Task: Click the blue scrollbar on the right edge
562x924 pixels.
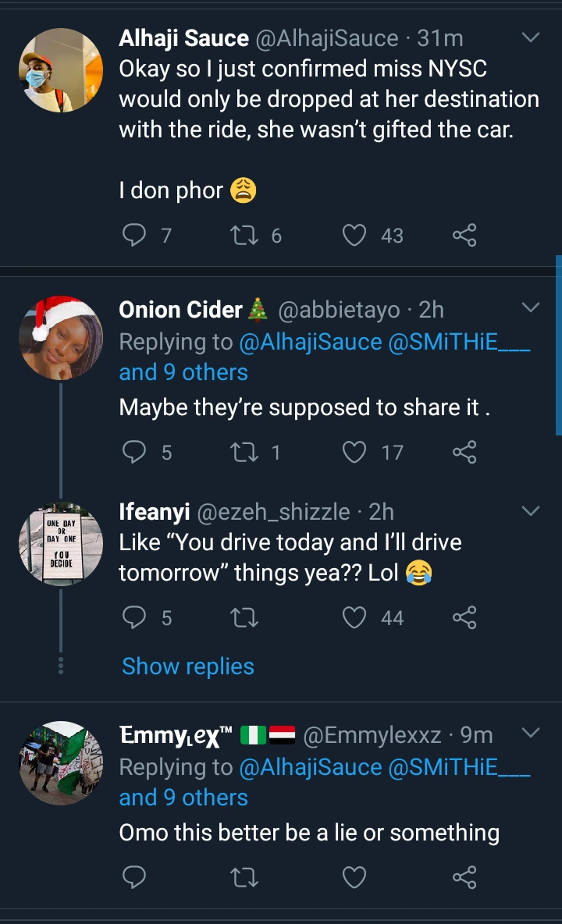Action: tap(558, 343)
